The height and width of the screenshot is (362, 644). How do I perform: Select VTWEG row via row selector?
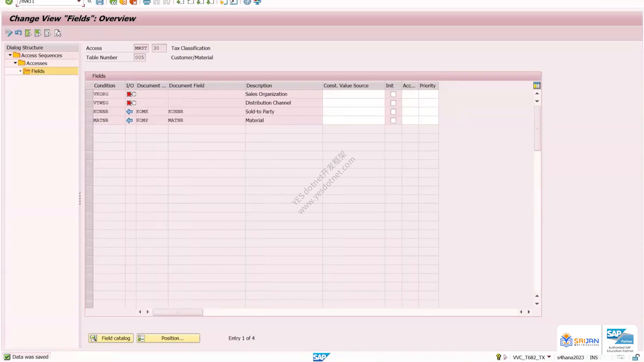(x=89, y=103)
